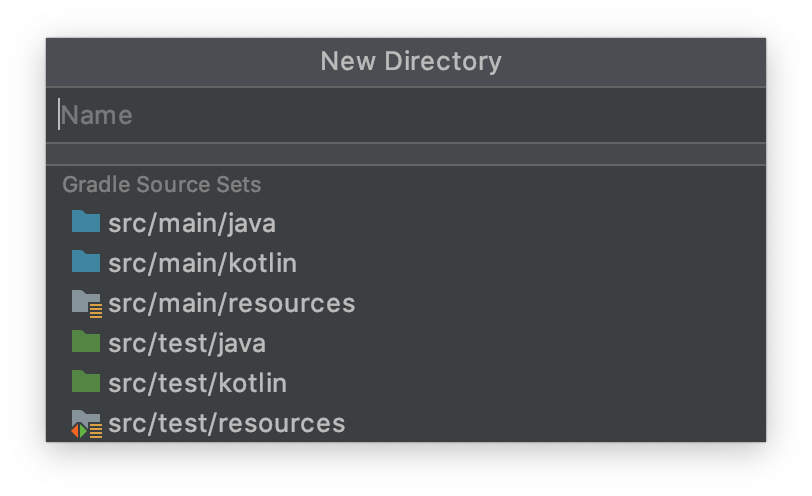The image size is (812, 496).
Task: Choose the src/main/kotlin list item text
Action: [202, 263]
